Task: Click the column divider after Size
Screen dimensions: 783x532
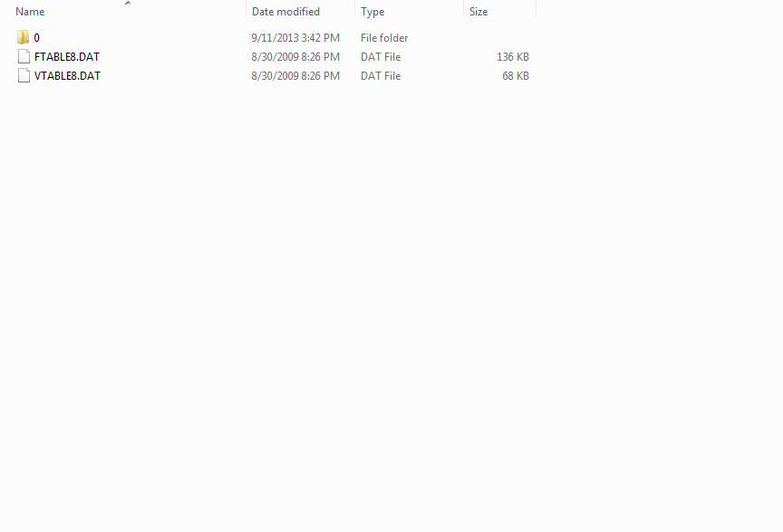Action: tap(536, 11)
